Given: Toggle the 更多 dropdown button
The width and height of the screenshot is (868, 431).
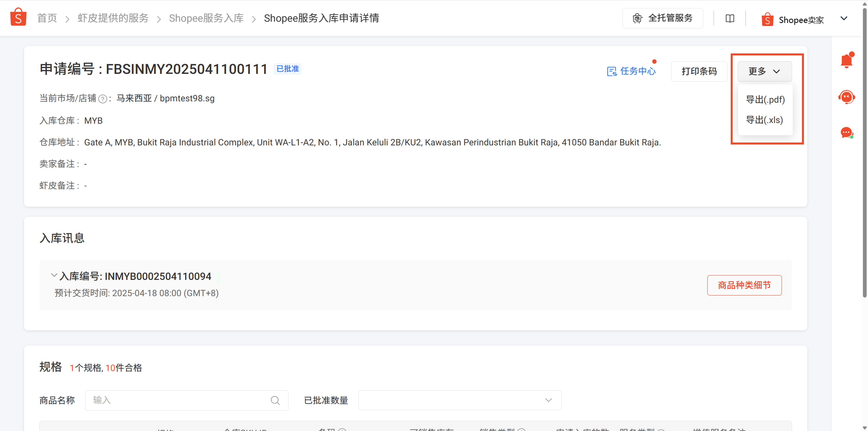Looking at the screenshot, I should pos(765,71).
